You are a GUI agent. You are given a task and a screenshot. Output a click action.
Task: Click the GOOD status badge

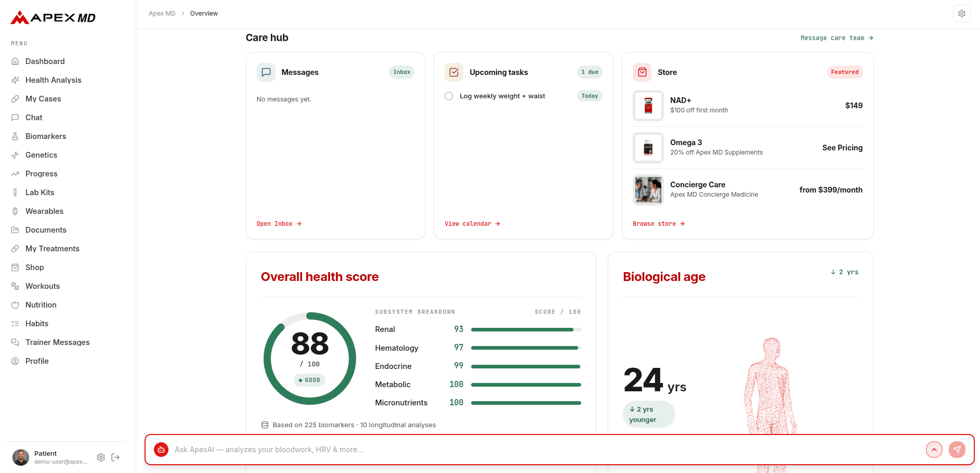coord(310,380)
